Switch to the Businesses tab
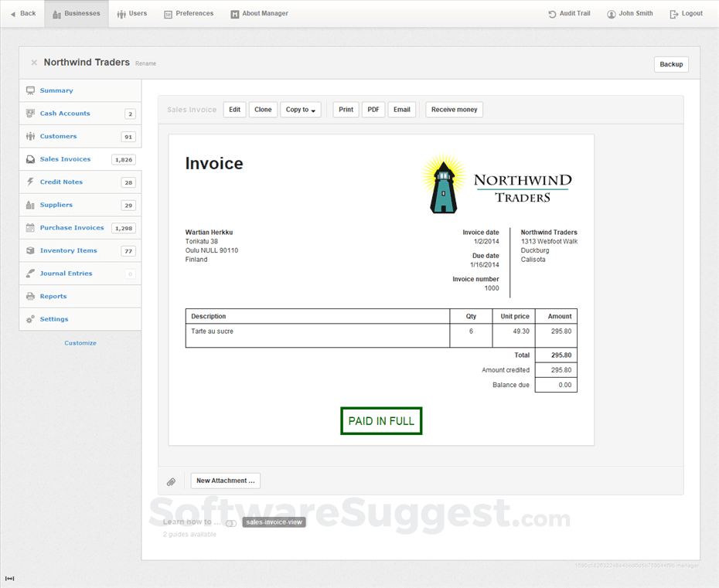 [x=76, y=13]
